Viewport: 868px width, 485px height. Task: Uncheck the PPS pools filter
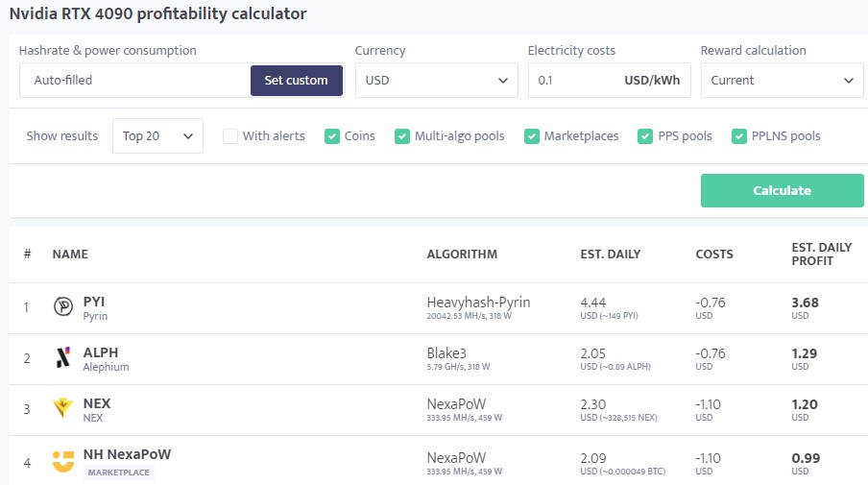pos(645,136)
